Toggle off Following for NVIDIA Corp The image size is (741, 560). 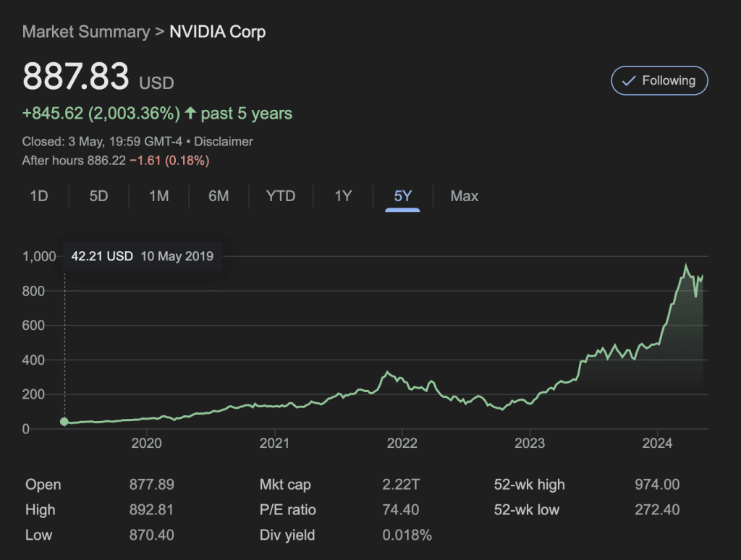coord(659,80)
